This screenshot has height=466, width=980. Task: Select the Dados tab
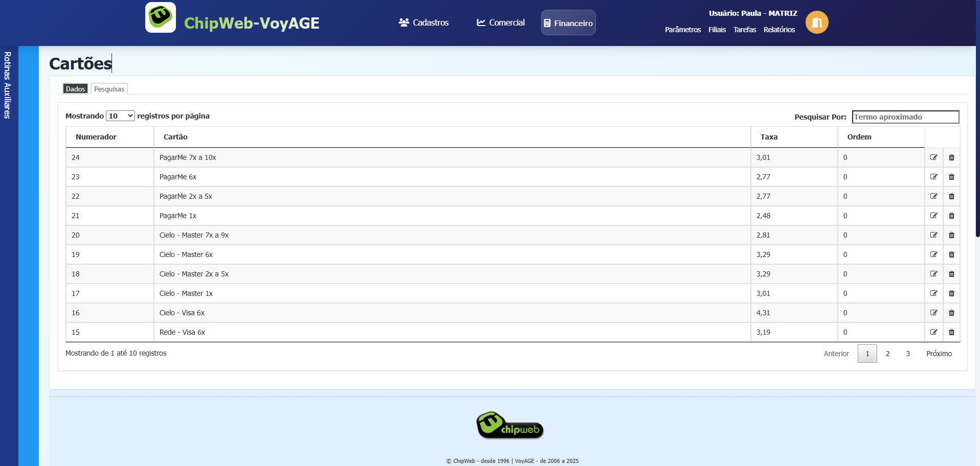pos(75,89)
